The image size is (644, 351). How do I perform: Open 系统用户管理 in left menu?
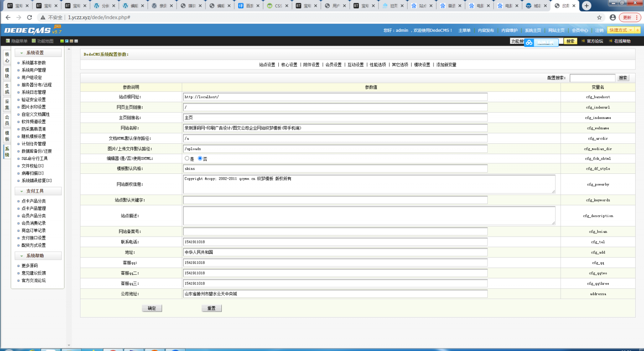tap(34, 70)
